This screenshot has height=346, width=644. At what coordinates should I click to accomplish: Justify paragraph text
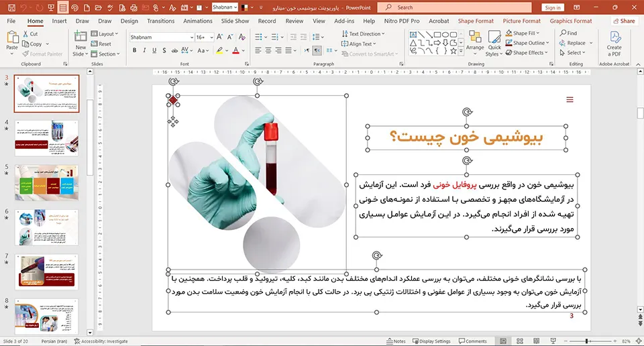tap(288, 50)
